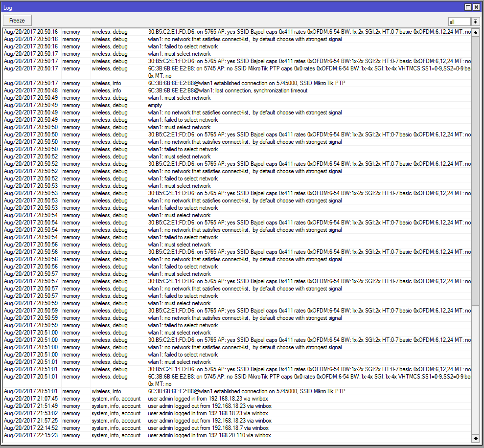Select log entry 'lost connection, synchronization timeout'
Viewport: 484px width, 448px height.
tap(237, 90)
